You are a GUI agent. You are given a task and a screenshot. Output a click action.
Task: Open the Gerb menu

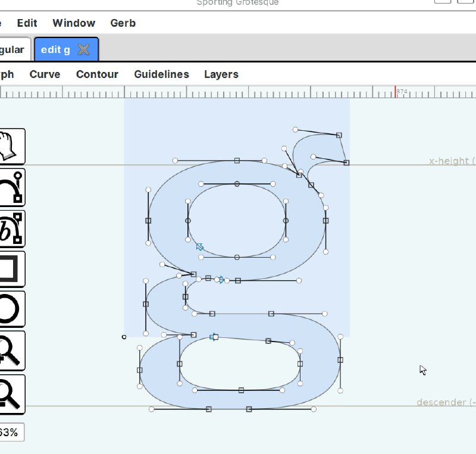pos(123,23)
